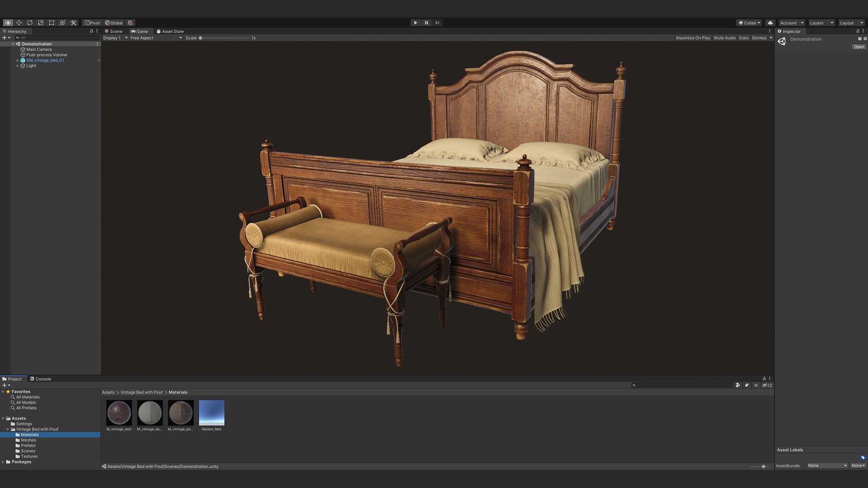The image size is (868, 488).
Task: Toggle Mute Audio in Game view
Action: pyautogui.click(x=724, y=38)
